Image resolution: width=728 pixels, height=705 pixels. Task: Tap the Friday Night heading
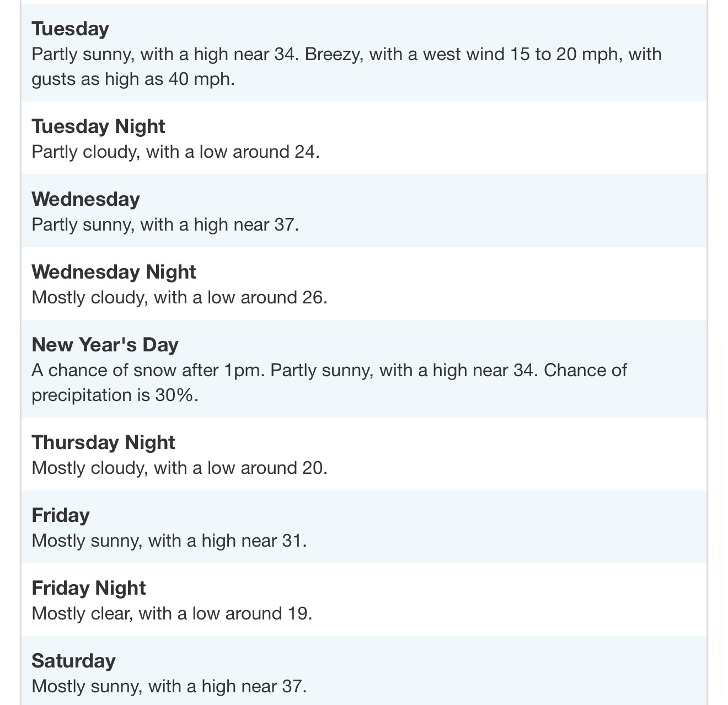pyautogui.click(x=89, y=588)
